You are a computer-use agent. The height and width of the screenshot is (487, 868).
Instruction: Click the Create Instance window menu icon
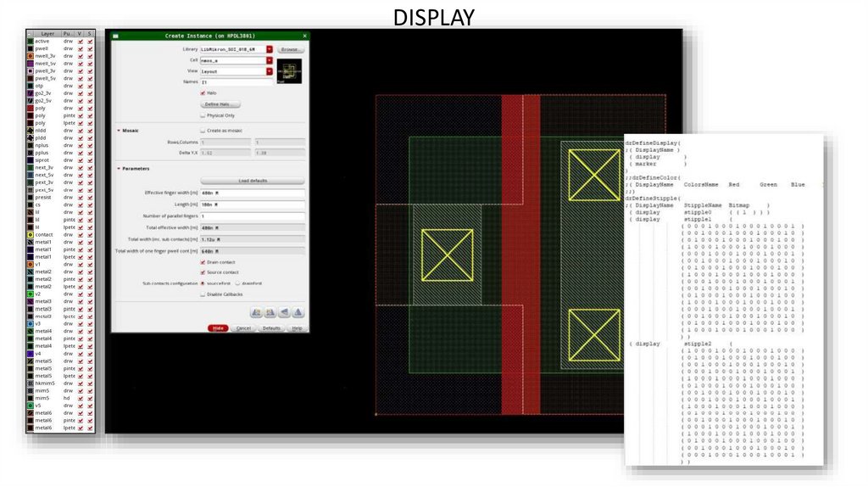pyautogui.click(x=115, y=36)
